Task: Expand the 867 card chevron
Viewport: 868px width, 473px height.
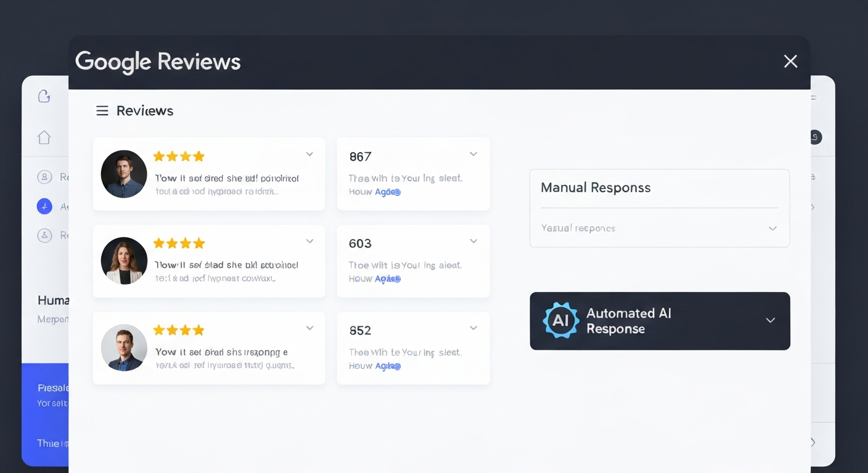Action: [x=473, y=154]
